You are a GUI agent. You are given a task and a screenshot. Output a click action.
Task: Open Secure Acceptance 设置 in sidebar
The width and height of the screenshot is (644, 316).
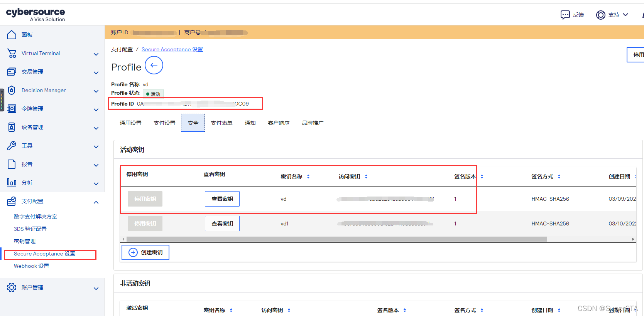(44, 254)
